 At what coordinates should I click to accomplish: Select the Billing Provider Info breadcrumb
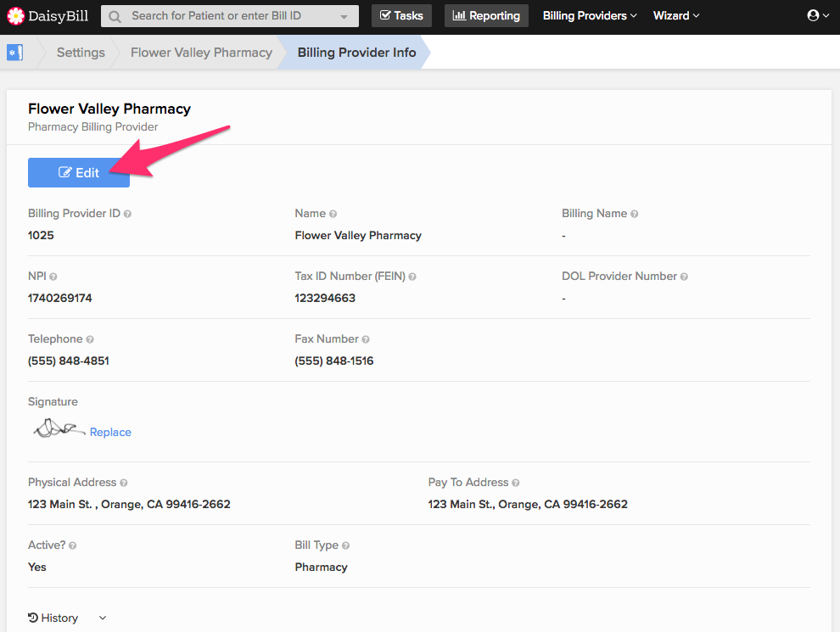click(x=356, y=53)
